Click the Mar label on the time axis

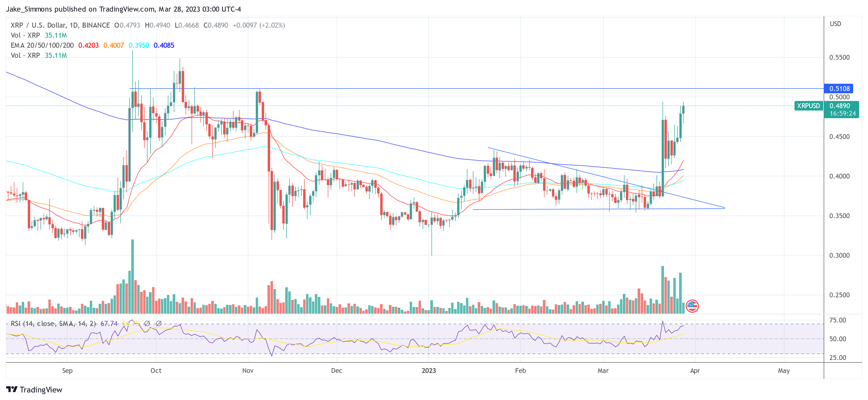[603, 371]
